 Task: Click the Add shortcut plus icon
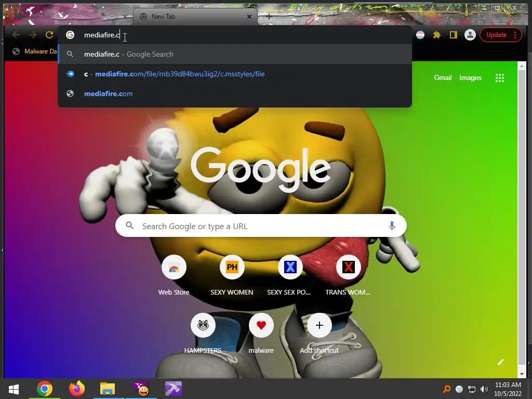tap(320, 325)
